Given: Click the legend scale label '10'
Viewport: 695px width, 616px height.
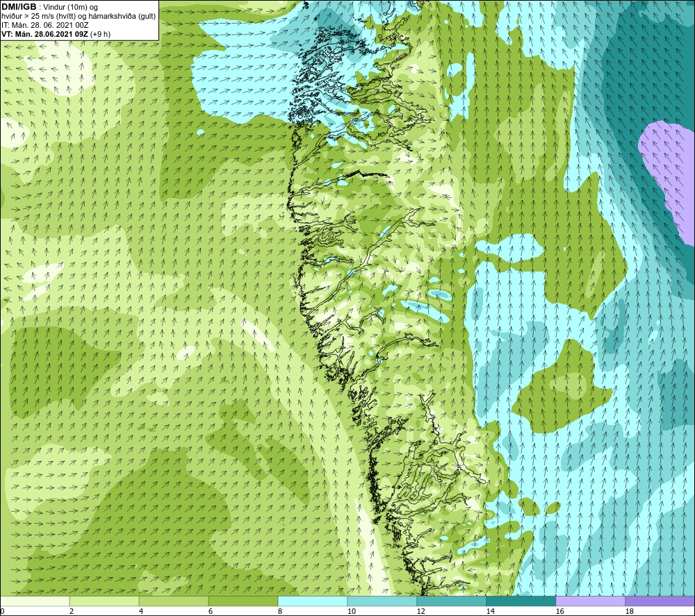Looking at the screenshot, I should (x=352, y=612).
